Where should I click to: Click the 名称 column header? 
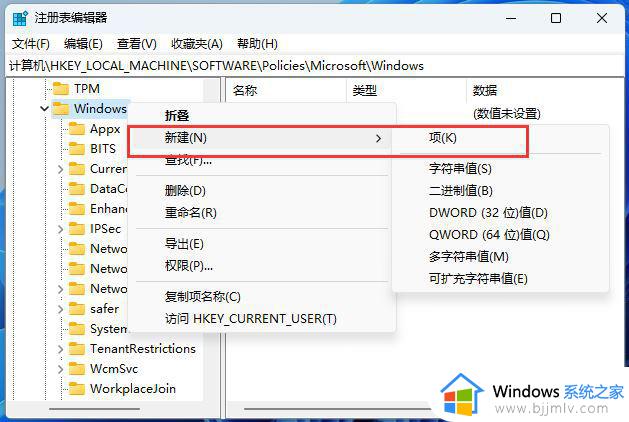coord(286,90)
